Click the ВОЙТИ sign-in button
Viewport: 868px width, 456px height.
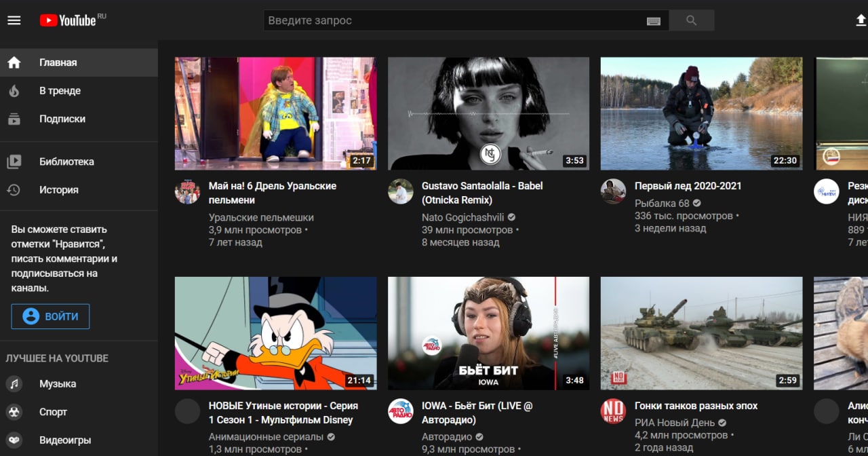coord(50,316)
